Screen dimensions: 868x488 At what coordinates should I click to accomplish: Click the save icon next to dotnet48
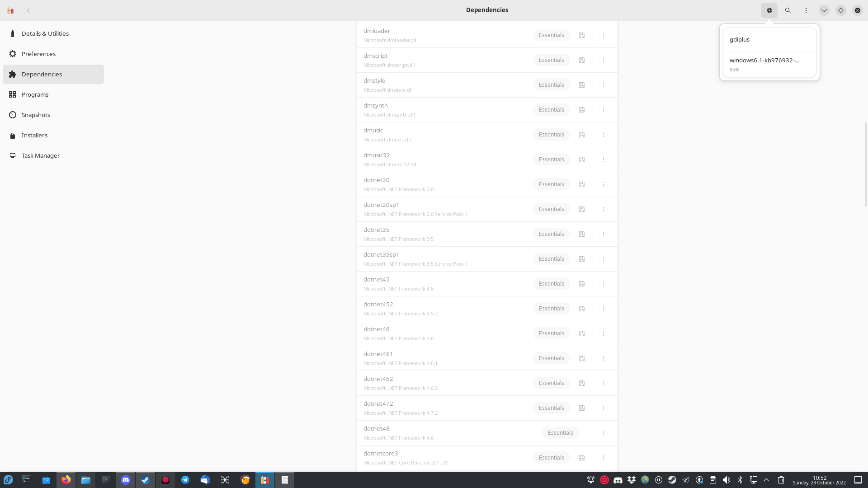[x=582, y=432]
